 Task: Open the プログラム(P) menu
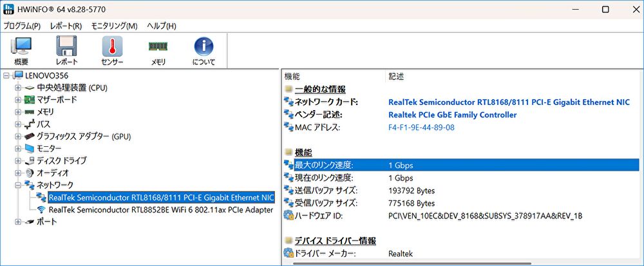coord(22,26)
